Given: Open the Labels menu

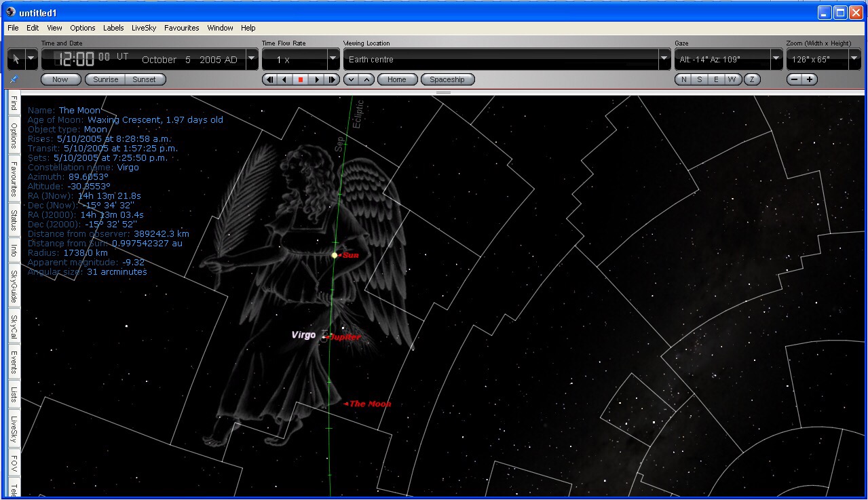Looking at the screenshot, I should 113,28.
